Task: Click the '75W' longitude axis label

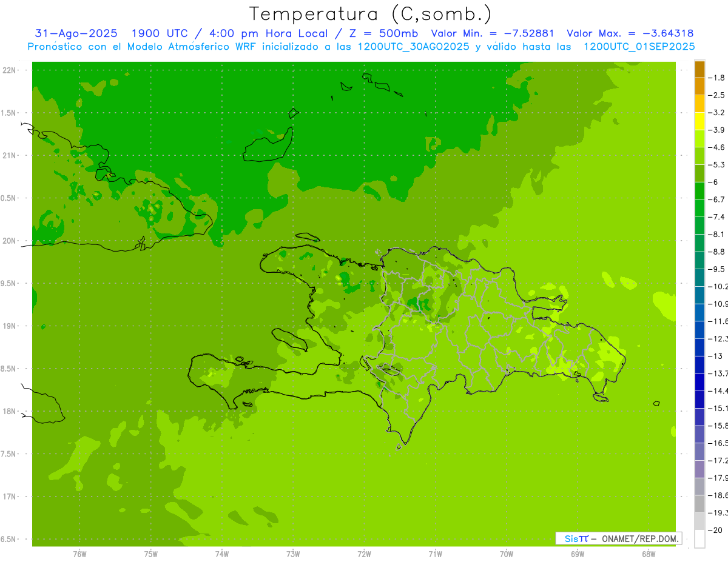Action: [x=151, y=554]
